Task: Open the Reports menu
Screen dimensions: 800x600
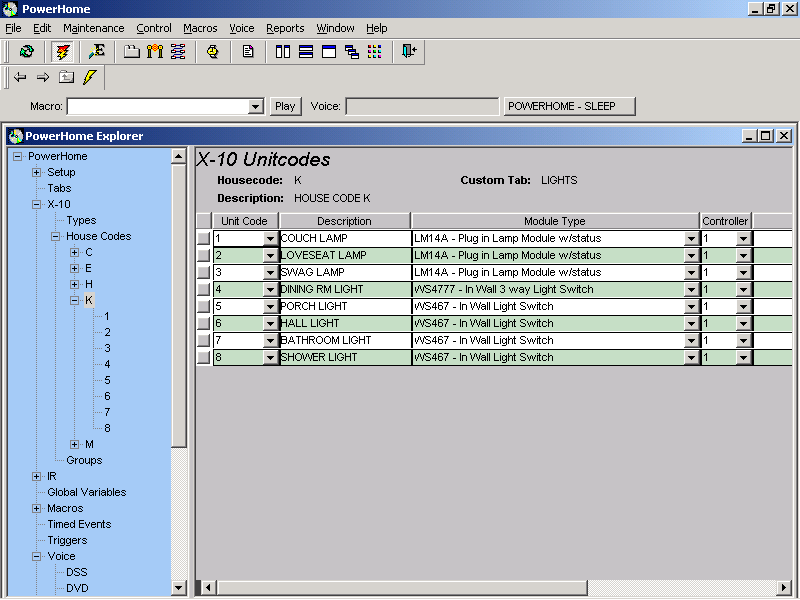Action: coord(285,28)
